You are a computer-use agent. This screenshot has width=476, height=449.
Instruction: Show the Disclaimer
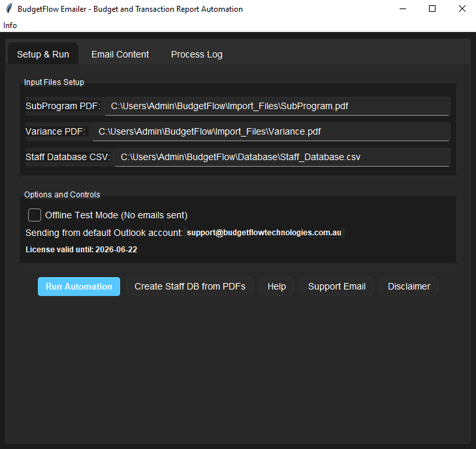(x=409, y=286)
